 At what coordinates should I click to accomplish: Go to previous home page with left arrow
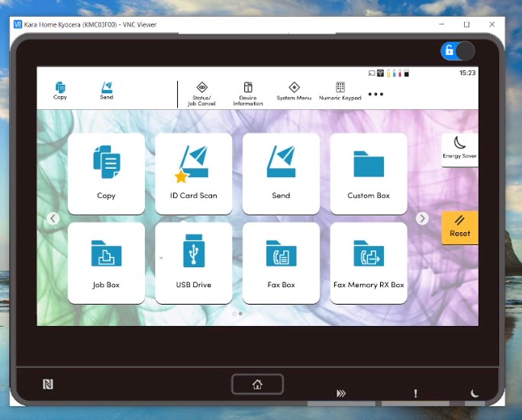(x=53, y=218)
